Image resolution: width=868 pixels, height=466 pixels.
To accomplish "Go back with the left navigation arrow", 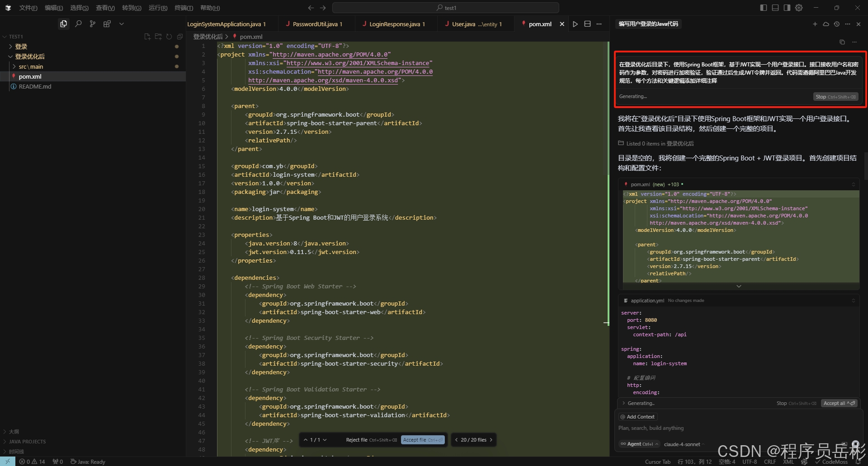I will pos(311,8).
